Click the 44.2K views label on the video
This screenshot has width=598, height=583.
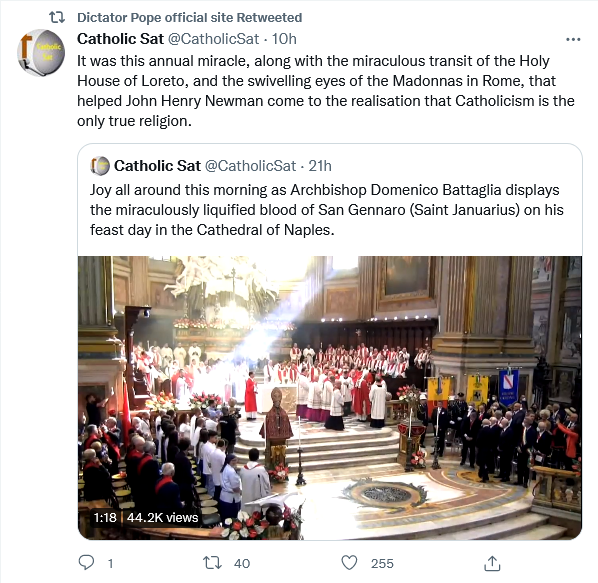click(x=162, y=517)
